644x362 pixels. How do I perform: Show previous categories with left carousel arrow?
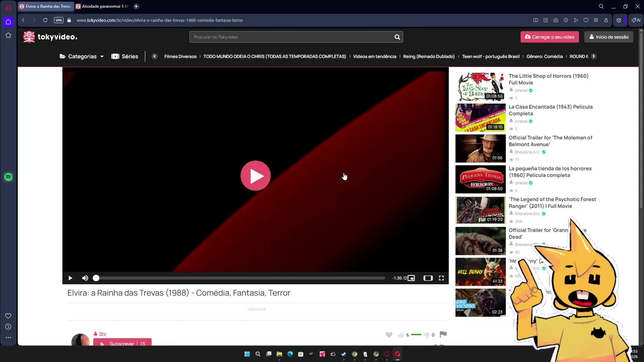[x=154, y=56]
